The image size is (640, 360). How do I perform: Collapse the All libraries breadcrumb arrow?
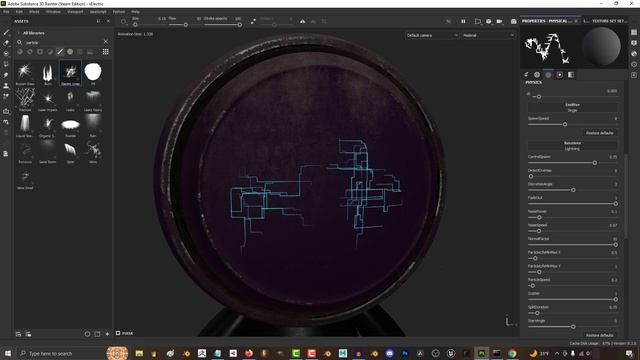(x=18, y=33)
